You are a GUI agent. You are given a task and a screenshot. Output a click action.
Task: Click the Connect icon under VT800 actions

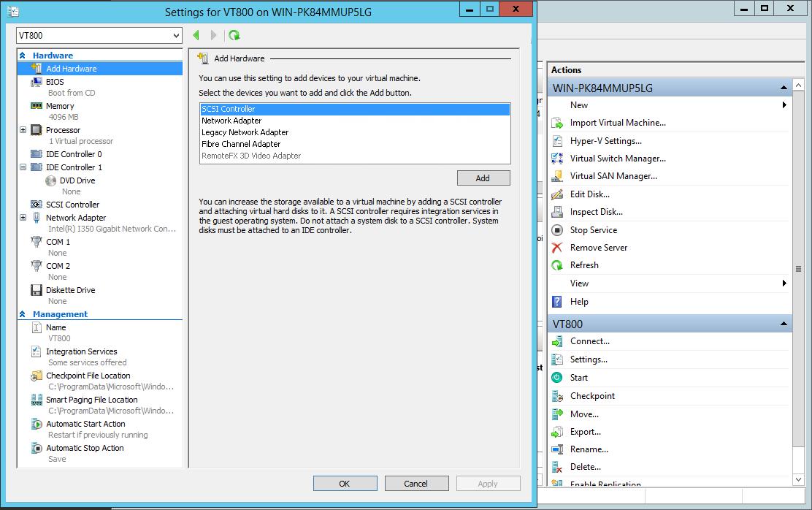pos(556,341)
